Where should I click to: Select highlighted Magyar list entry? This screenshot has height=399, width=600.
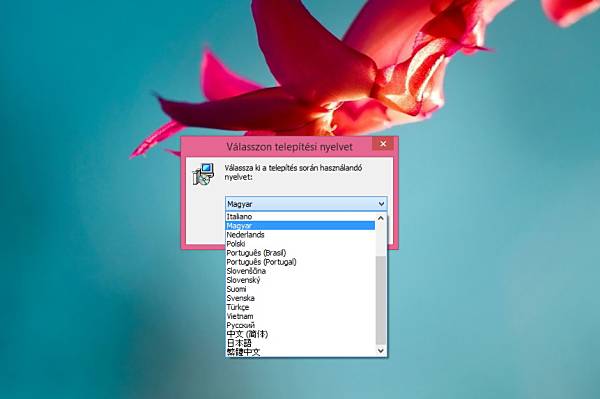pyautogui.click(x=300, y=226)
